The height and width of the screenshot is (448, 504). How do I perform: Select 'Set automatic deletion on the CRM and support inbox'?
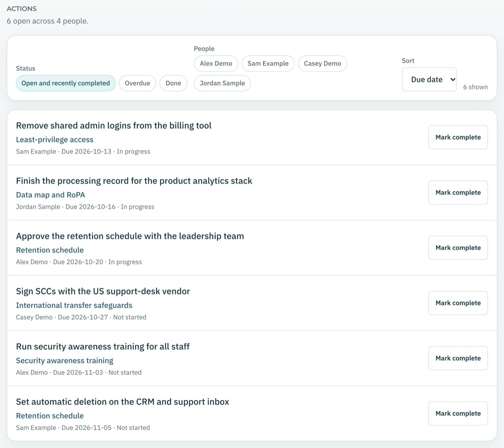[122, 402]
